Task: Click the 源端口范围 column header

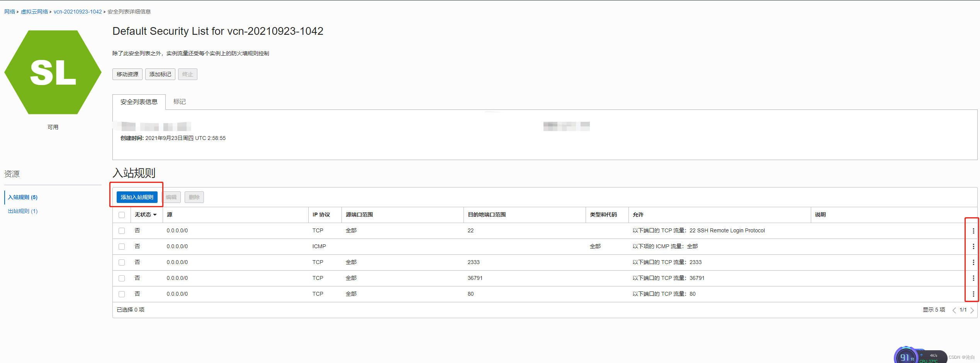Action: (359, 215)
